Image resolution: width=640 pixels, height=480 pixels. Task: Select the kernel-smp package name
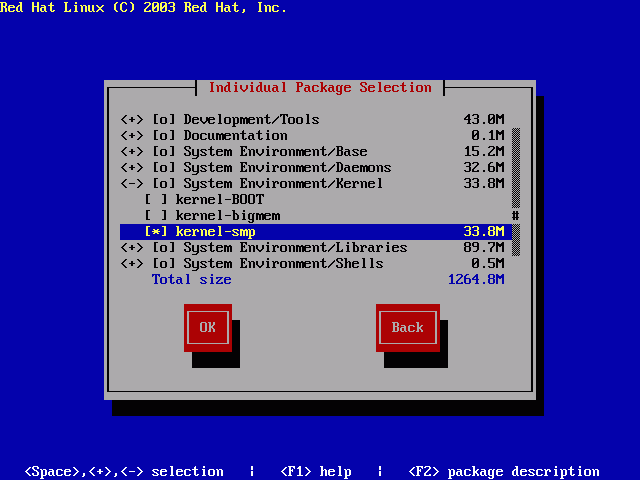pos(216,231)
